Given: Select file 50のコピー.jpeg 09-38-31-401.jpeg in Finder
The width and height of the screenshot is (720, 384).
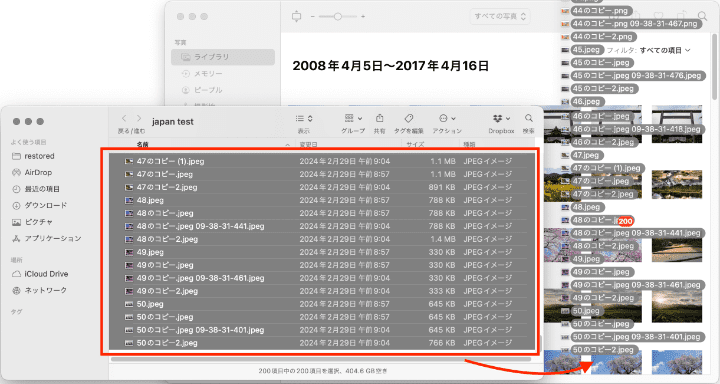Looking at the screenshot, I should [x=322, y=330].
